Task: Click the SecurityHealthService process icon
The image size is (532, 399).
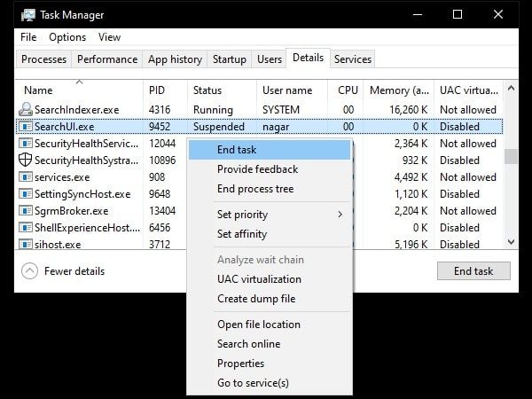Action: click(x=25, y=143)
